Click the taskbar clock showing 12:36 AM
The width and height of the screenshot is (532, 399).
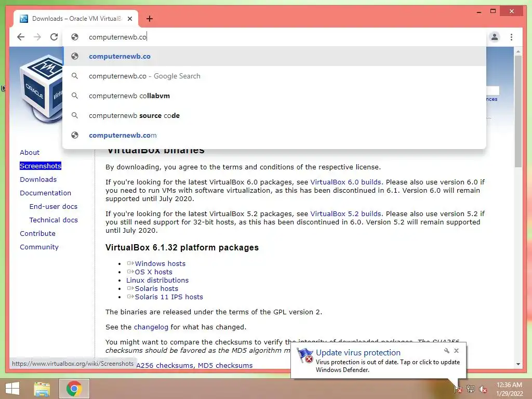tap(509, 389)
